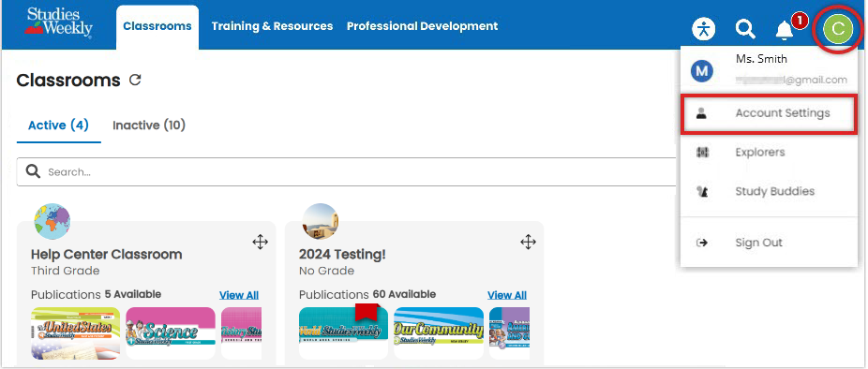Click the magnifier search icon in header

point(745,29)
